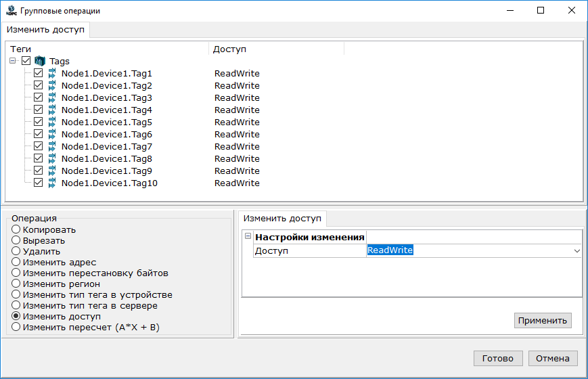The height and width of the screenshot is (379, 588).
Task: Click the tag icon beside Node1.Device1.Tag1
Action: pos(52,73)
